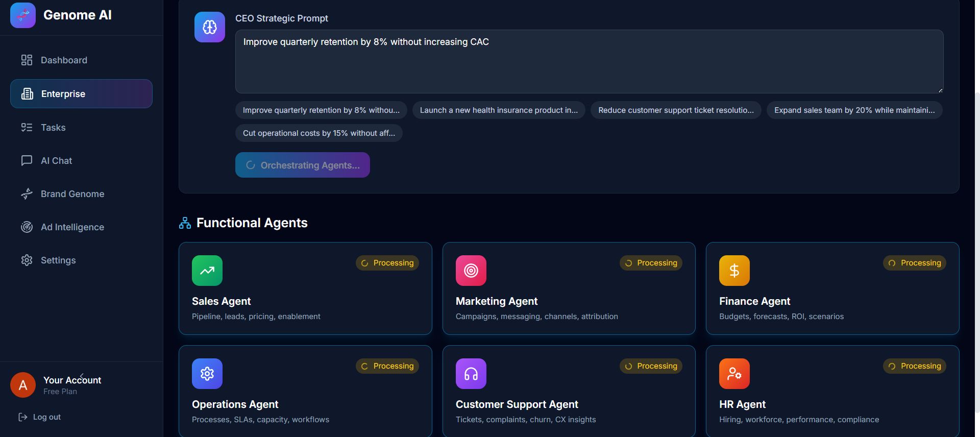
Task: Click the Functional Agents heading
Action: 252,223
